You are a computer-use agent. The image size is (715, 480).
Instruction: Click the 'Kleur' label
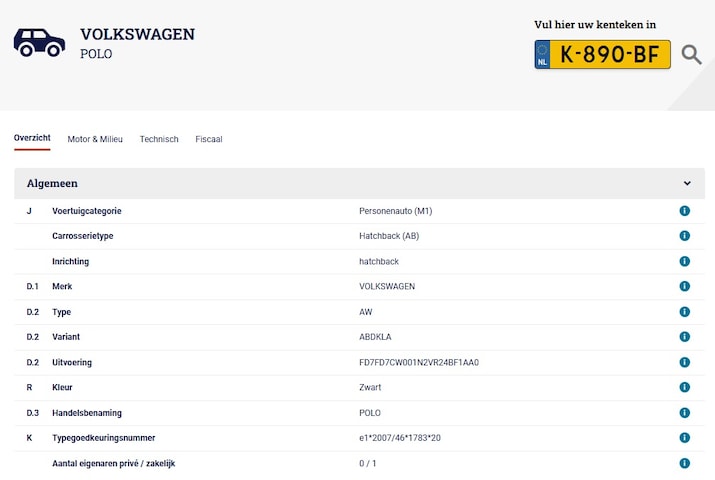click(x=62, y=387)
